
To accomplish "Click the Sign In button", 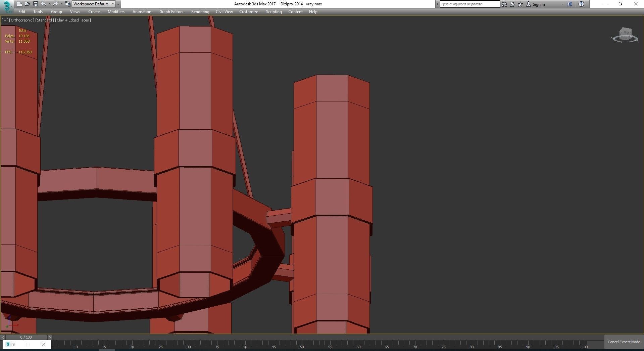I will coord(536,4).
